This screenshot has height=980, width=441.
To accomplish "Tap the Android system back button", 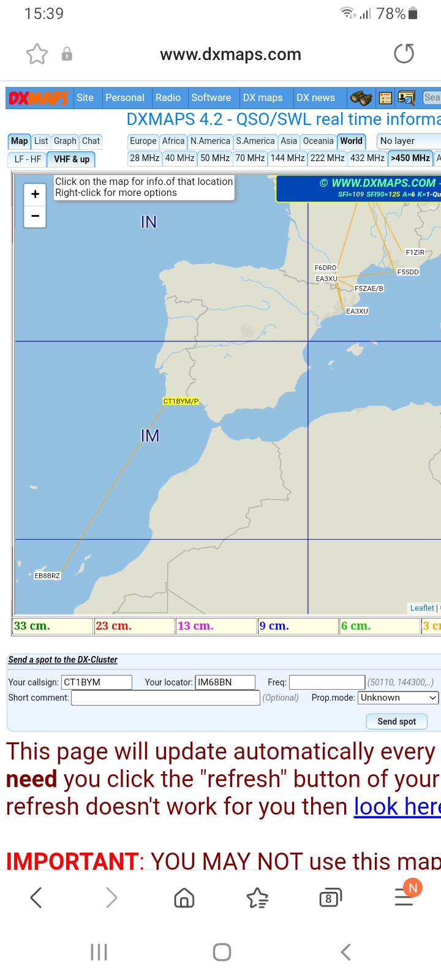I will (x=345, y=952).
